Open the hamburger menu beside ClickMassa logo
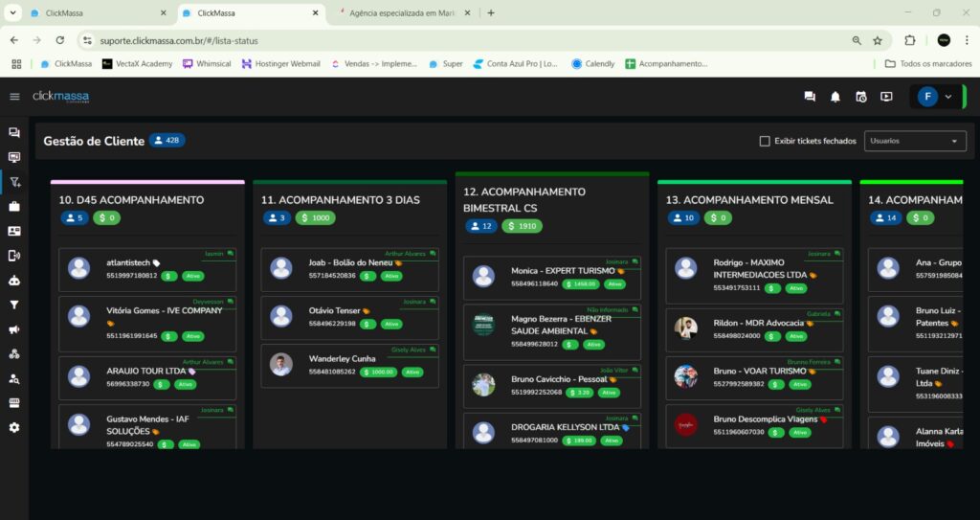This screenshot has height=520, width=980. click(14, 97)
